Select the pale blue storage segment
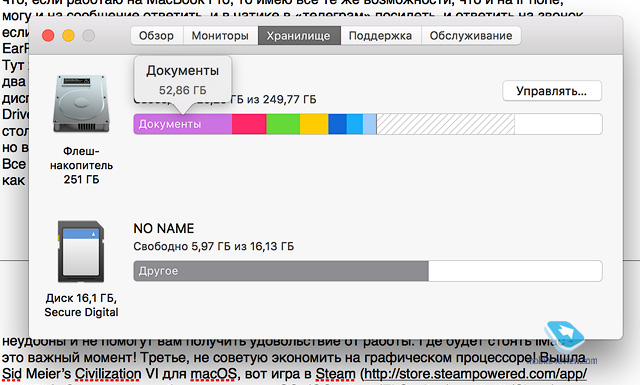The width and height of the screenshot is (640, 385). 369,124
